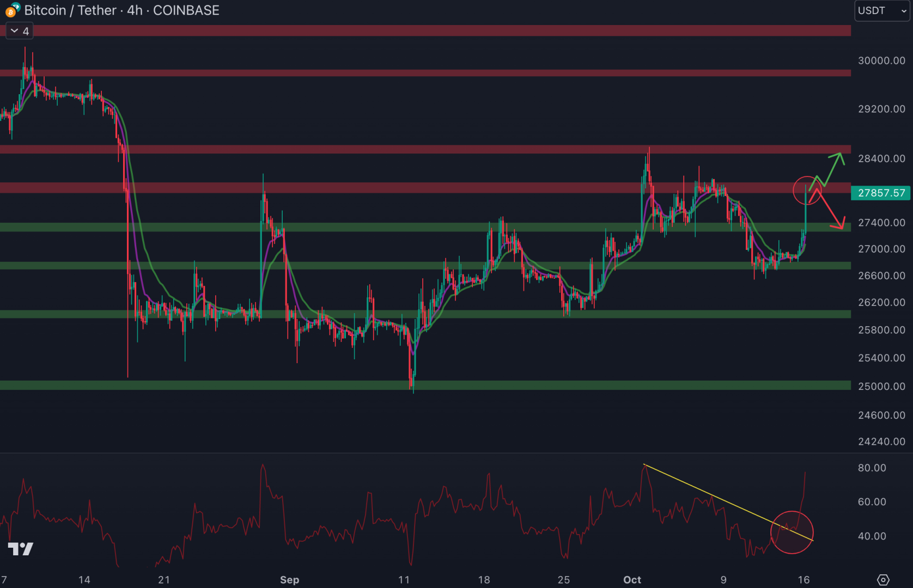Open the USDT currency dropdown
Viewport: 913px width, 588px height.
pyautogui.click(x=882, y=10)
